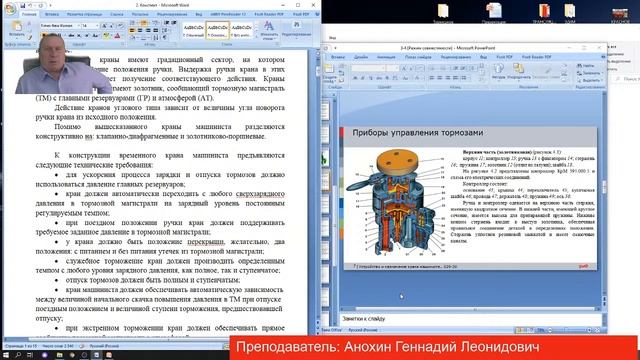The height and width of the screenshot is (360, 640).
Task: Click Создать слайд in PowerPoint
Action: (329, 73)
